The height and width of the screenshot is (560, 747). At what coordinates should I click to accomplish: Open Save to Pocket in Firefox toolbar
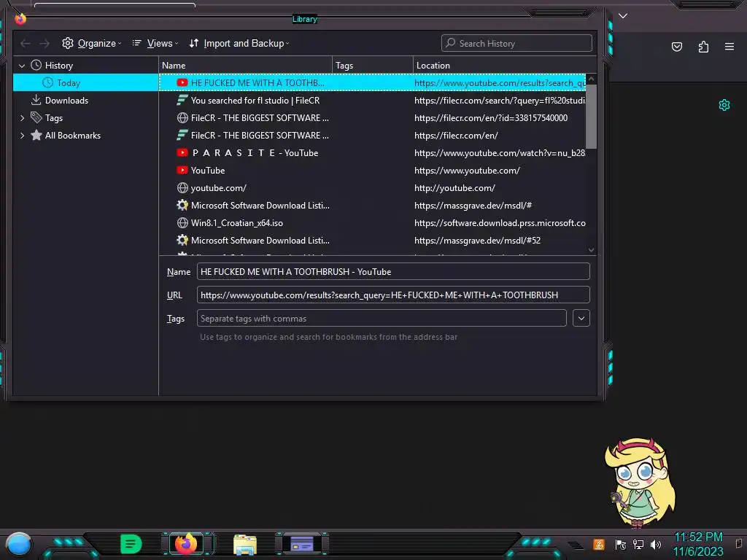676,47
